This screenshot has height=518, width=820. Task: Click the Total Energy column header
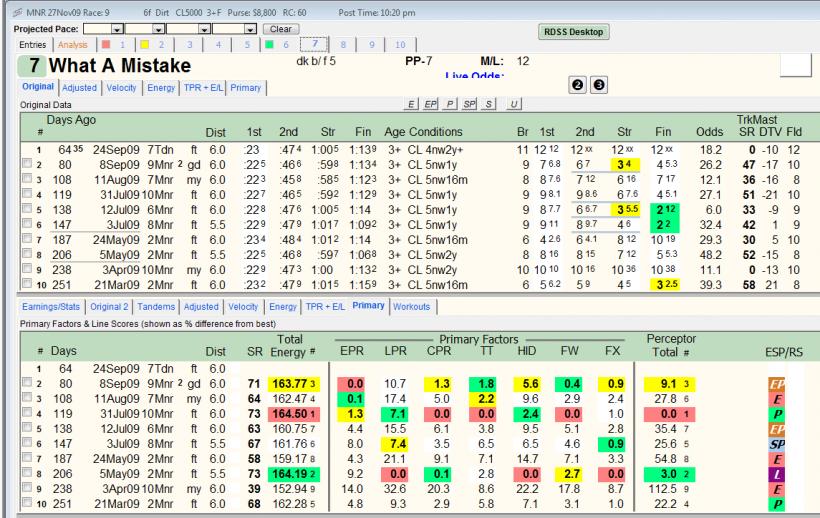[290, 346]
